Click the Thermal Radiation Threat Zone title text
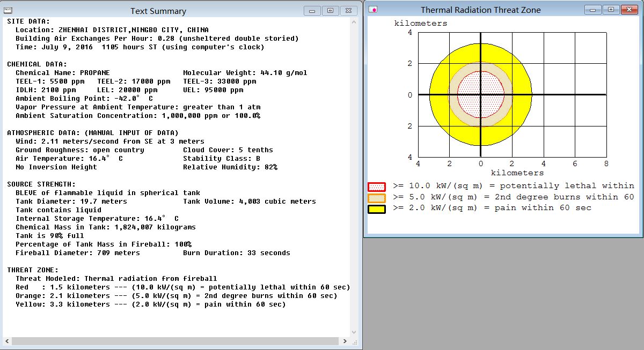The width and height of the screenshot is (644, 350). 480,10
